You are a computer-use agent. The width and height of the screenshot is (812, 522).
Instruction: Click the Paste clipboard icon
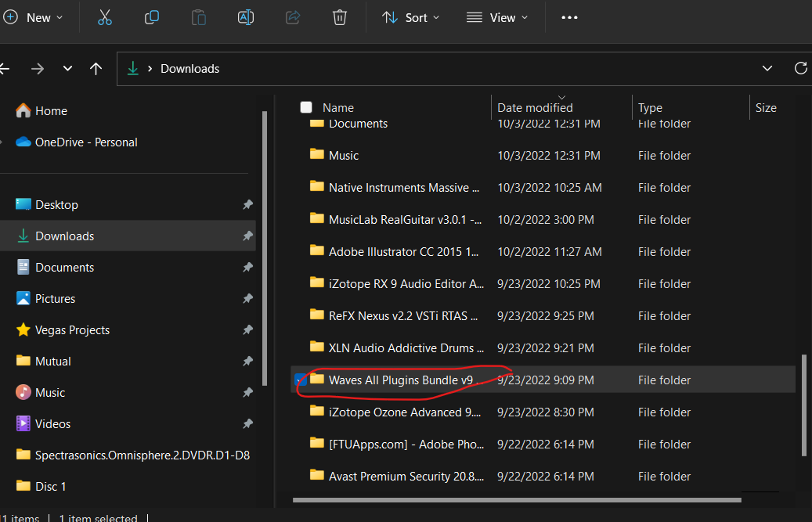pyautogui.click(x=199, y=17)
